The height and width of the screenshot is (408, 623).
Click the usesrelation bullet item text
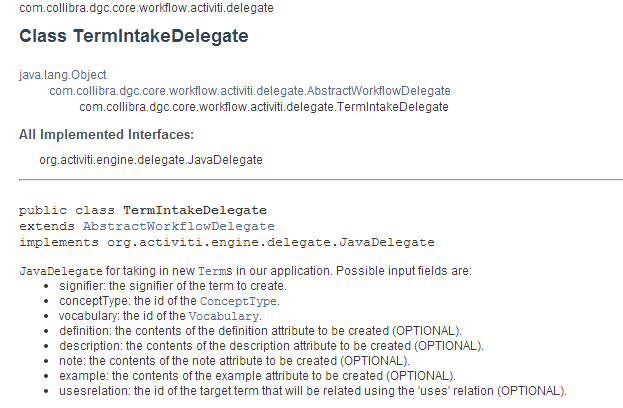313,391
